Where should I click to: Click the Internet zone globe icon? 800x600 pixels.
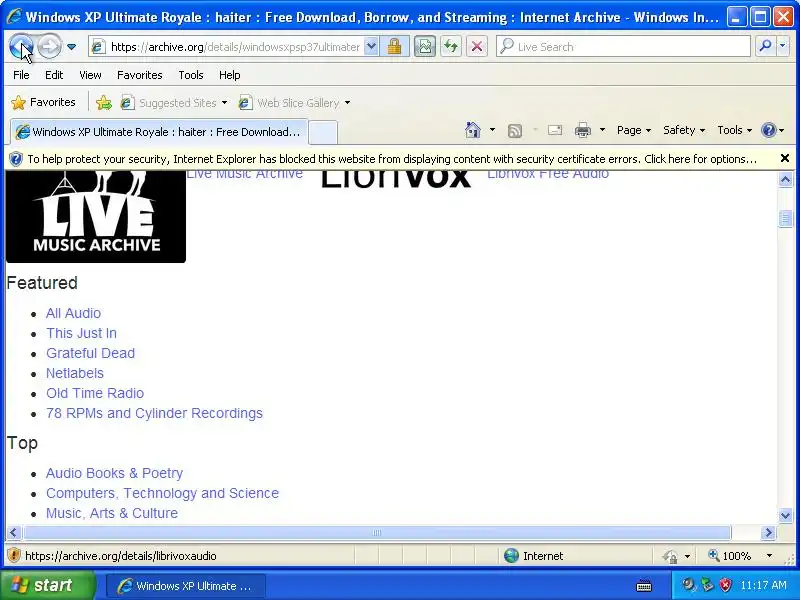click(511, 556)
